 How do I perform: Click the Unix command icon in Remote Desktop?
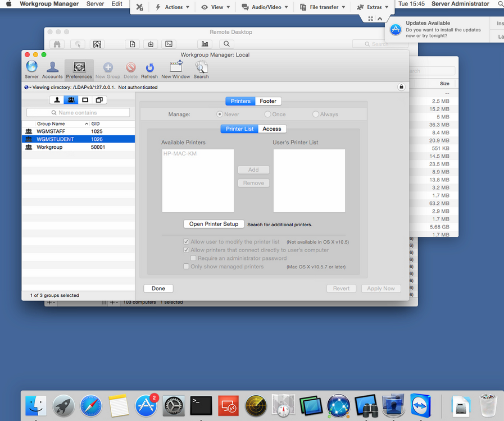tap(169, 44)
